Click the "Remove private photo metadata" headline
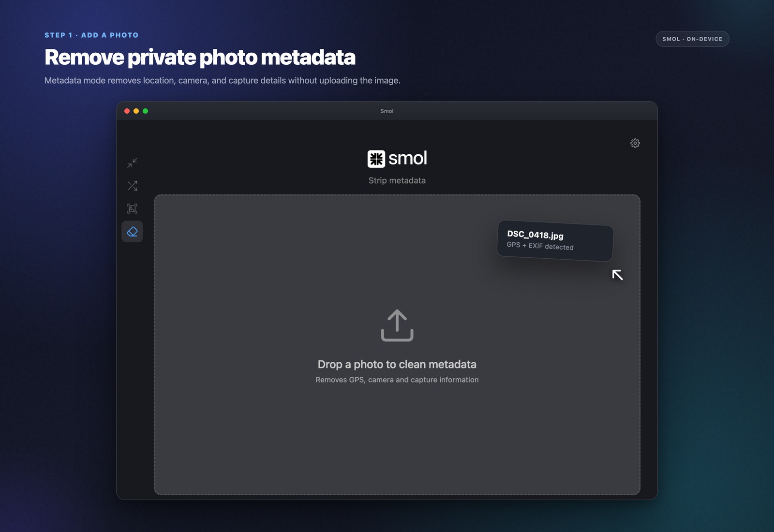 [200, 57]
